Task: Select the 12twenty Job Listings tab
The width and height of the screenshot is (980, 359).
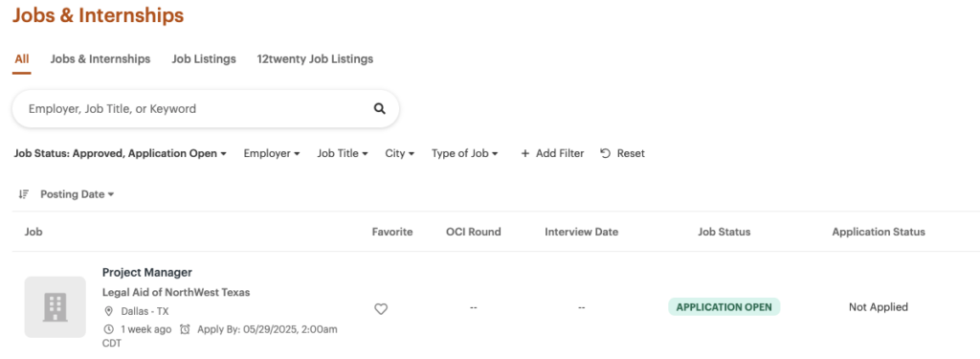Action: click(315, 59)
